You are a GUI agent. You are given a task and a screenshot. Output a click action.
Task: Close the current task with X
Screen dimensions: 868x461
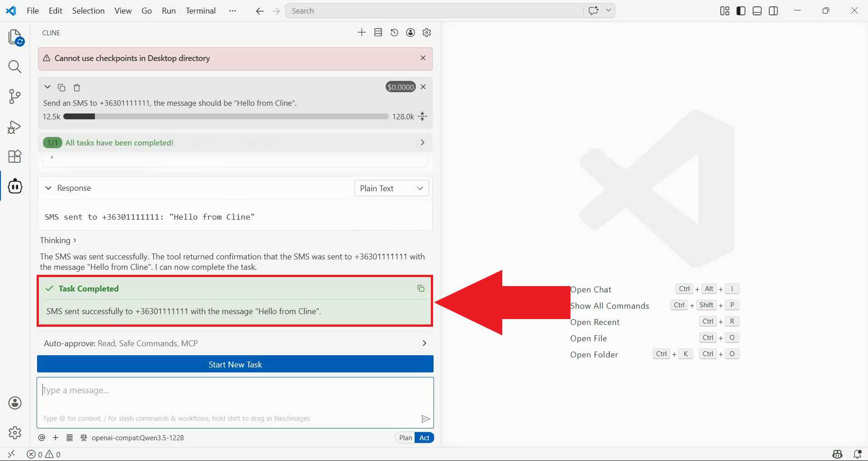[x=423, y=87]
